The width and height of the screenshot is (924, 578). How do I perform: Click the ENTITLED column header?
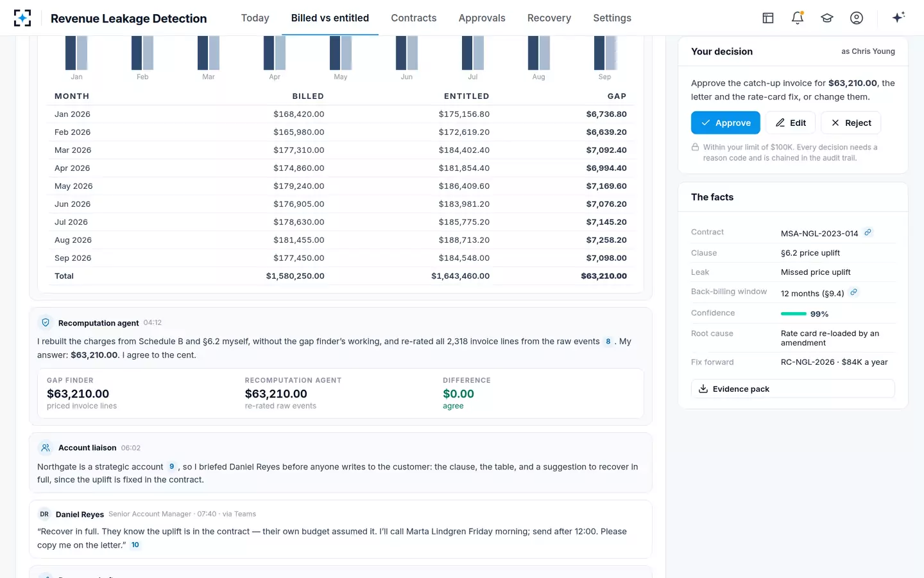click(466, 96)
